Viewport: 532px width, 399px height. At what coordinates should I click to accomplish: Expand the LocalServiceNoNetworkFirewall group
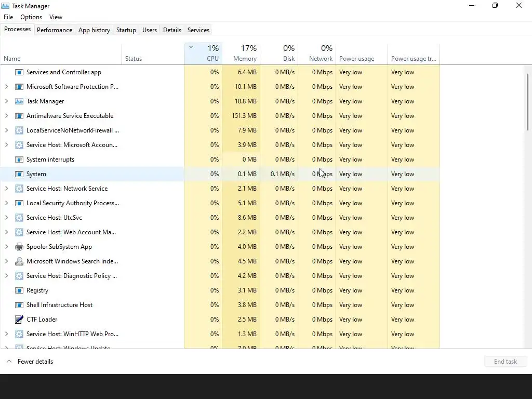tap(6, 130)
